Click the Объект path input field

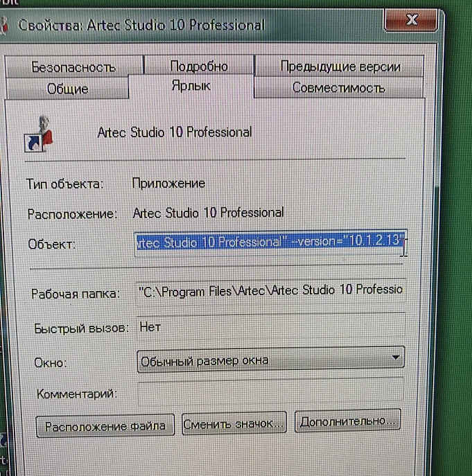click(x=270, y=243)
